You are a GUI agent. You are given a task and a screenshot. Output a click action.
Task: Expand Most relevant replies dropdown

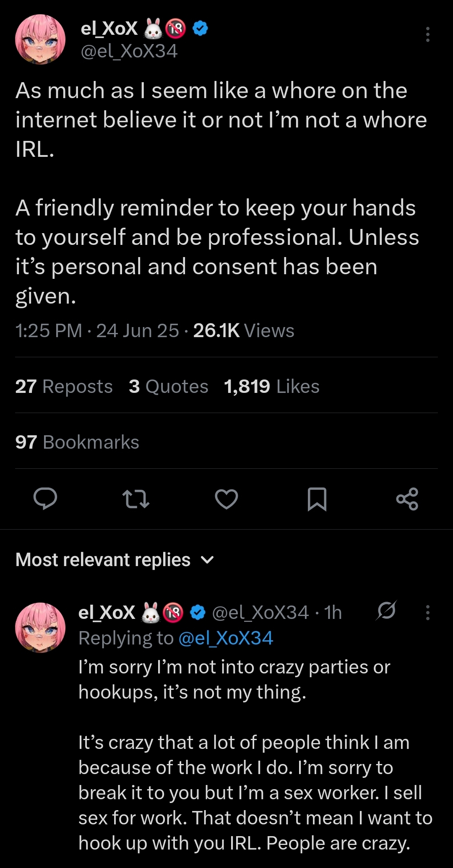click(103, 560)
